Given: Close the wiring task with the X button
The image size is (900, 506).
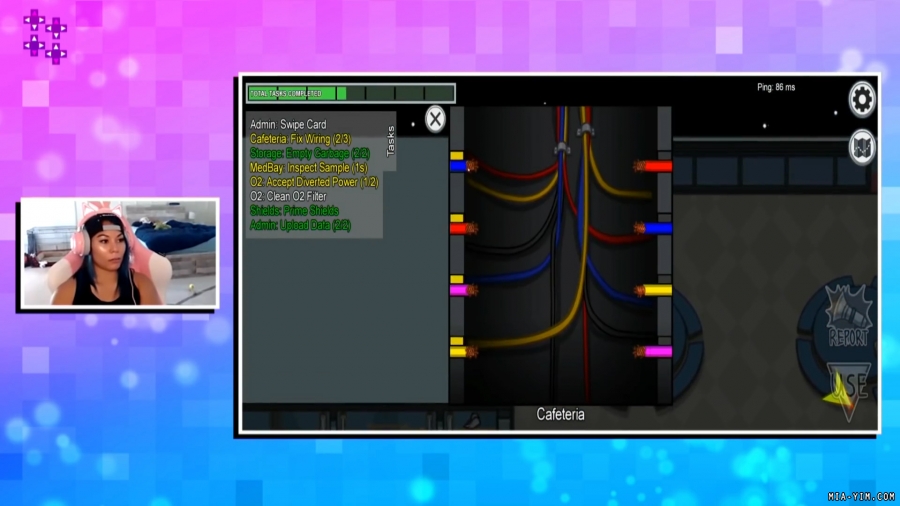Looking at the screenshot, I should pyautogui.click(x=435, y=119).
